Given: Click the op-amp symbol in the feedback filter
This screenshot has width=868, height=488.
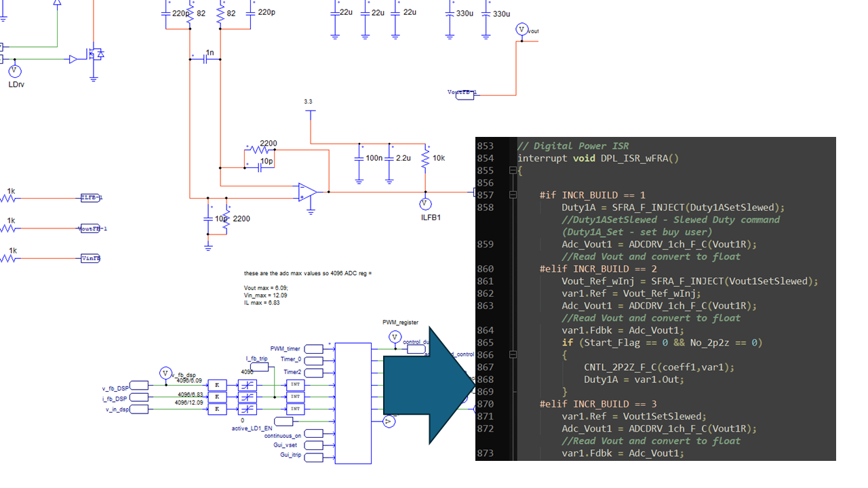Looking at the screenshot, I should coord(305,193).
